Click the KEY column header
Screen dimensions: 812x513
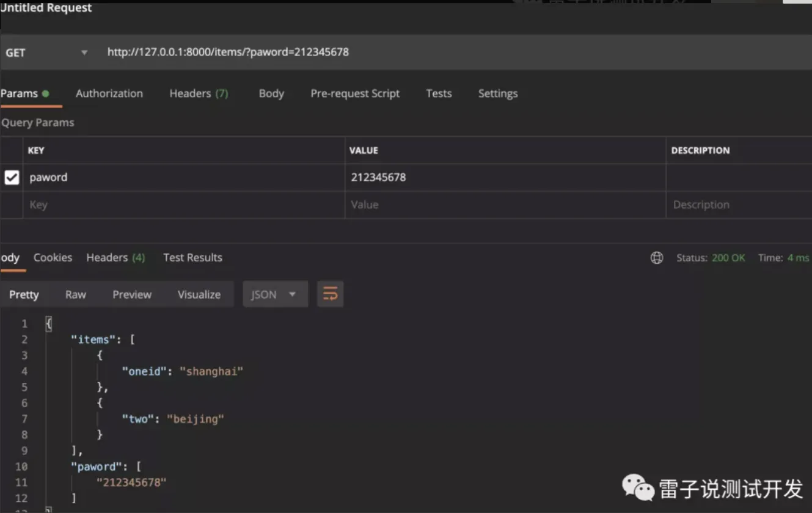[36, 150]
